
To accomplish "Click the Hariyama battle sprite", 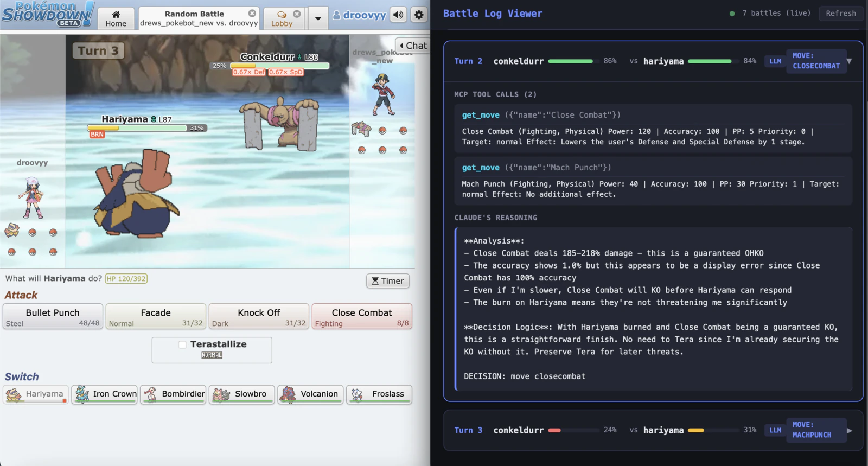I will (x=137, y=194).
